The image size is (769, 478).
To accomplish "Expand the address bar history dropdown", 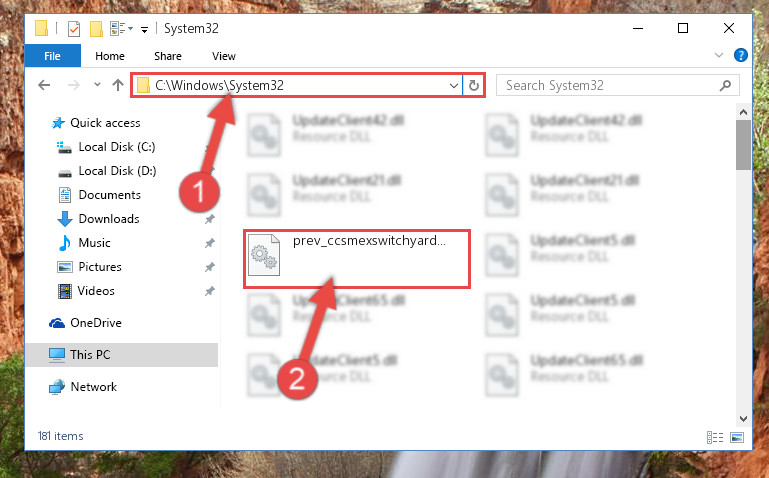I will click(454, 86).
